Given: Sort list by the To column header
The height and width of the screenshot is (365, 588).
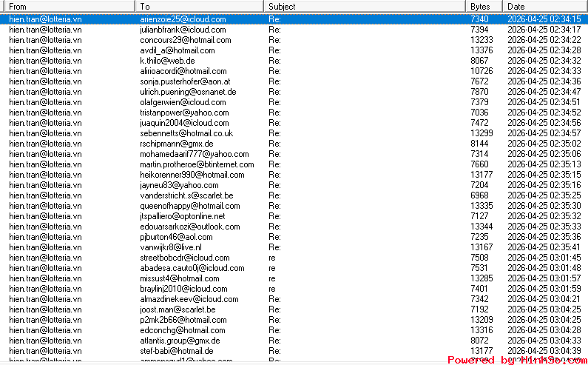Looking at the screenshot, I should click(x=199, y=7).
